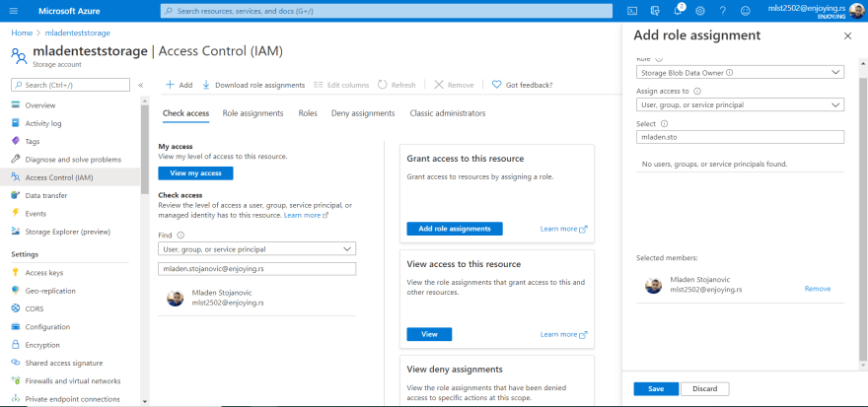This screenshot has width=868, height=407.
Task: Click the Access keys key icon
Action: coord(16,273)
